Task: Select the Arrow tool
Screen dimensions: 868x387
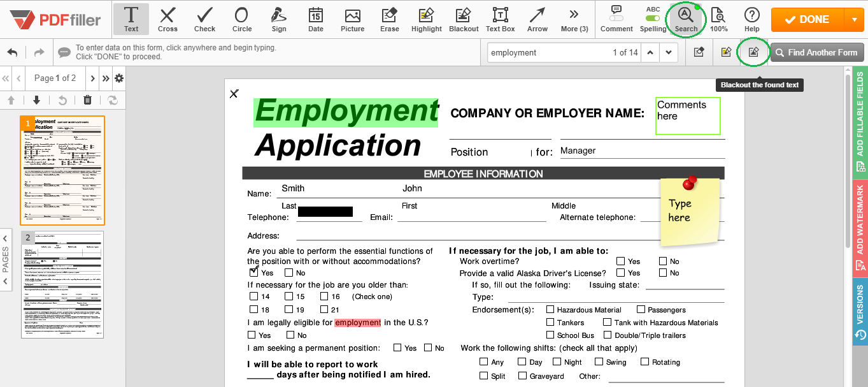Action: 537,19
